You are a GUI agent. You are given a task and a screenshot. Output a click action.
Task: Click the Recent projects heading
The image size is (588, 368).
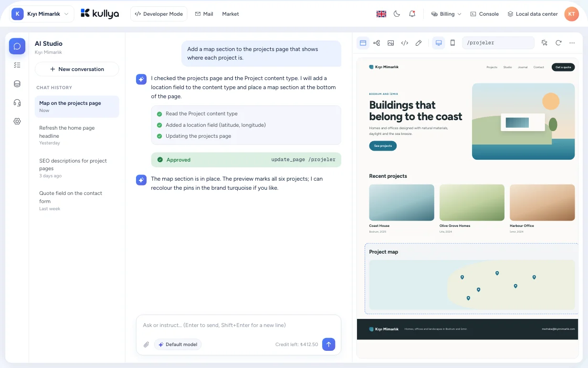(388, 176)
